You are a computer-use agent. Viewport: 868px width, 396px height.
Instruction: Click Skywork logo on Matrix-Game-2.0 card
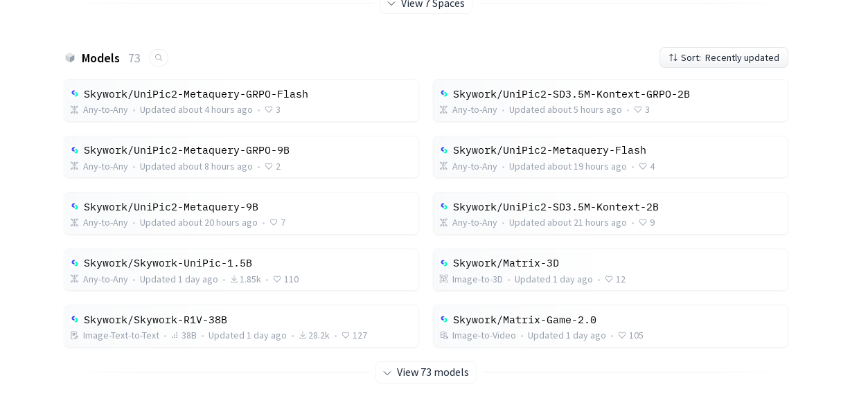tap(444, 320)
